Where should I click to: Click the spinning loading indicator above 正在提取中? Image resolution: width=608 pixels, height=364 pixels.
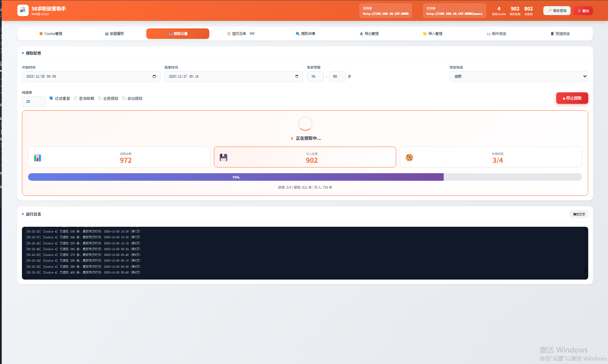pyautogui.click(x=305, y=124)
